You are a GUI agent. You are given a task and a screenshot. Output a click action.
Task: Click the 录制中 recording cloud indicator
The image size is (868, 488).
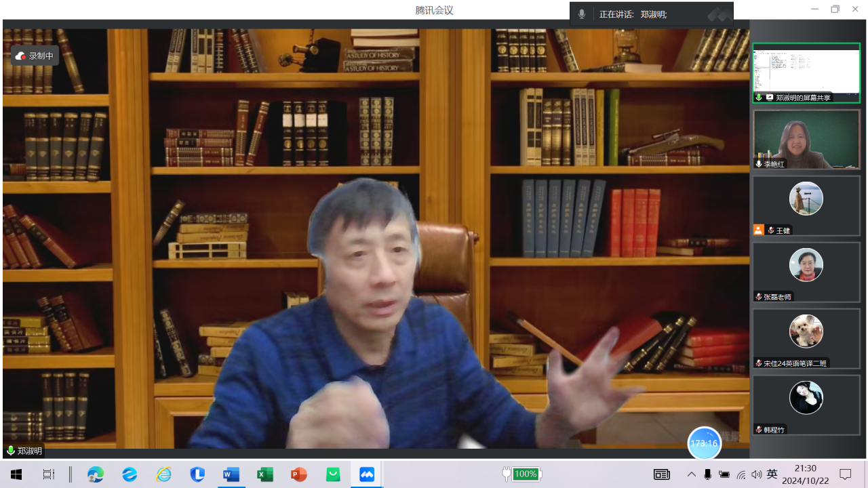(35, 56)
